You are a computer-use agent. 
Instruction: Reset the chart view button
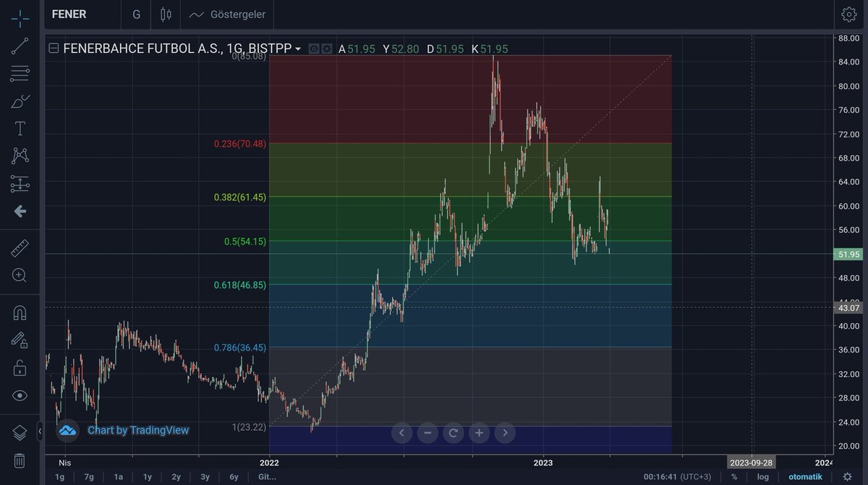click(x=453, y=433)
